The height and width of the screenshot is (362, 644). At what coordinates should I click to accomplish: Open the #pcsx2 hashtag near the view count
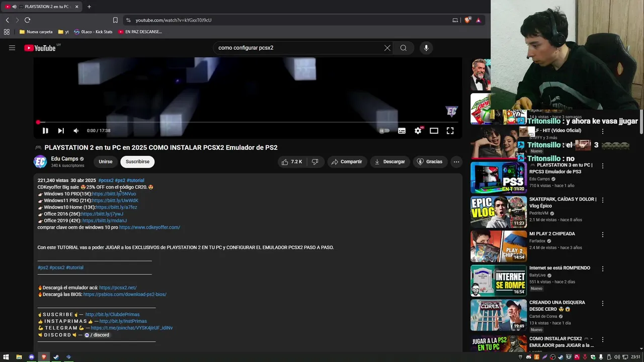coord(106,180)
